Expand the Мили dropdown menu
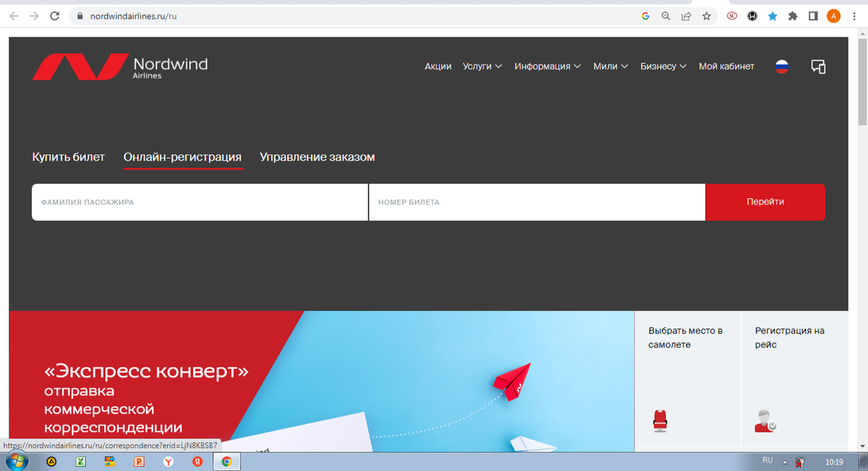 point(610,67)
